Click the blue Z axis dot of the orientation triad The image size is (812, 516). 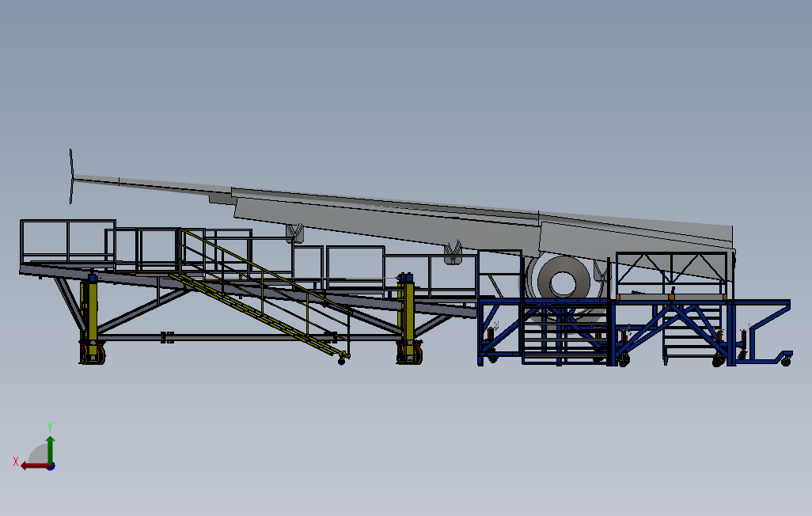click(x=51, y=466)
